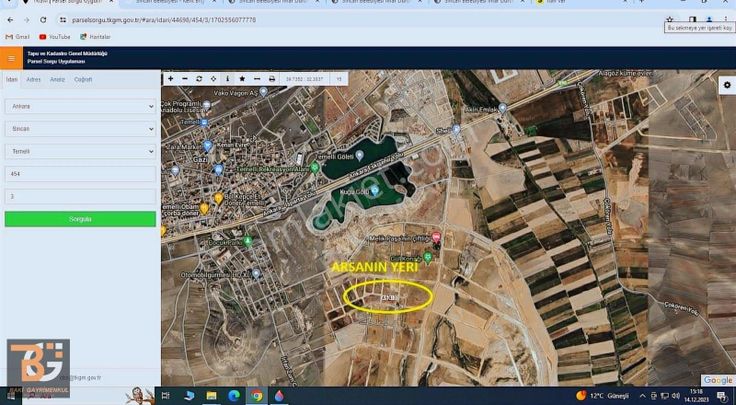This screenshot has height=405, width=736.
Task: Click the browser address bar URL
Action: tap(164, 20)
